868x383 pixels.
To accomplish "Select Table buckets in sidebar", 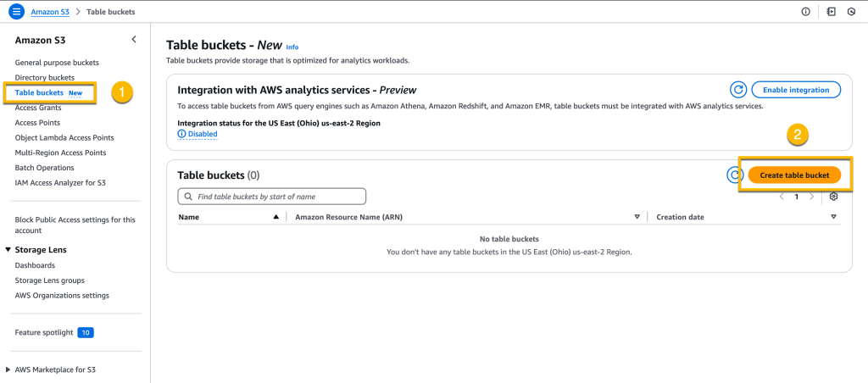I will 39,92.
